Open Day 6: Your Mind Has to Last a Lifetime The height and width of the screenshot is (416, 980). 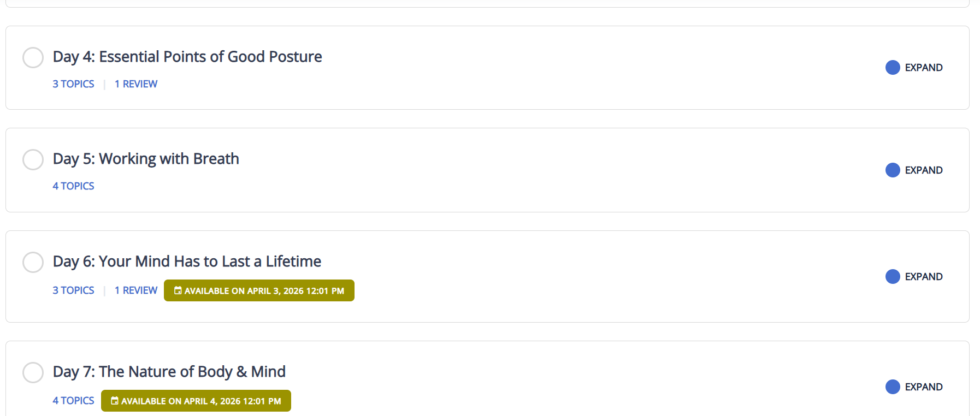click(187, 262)
